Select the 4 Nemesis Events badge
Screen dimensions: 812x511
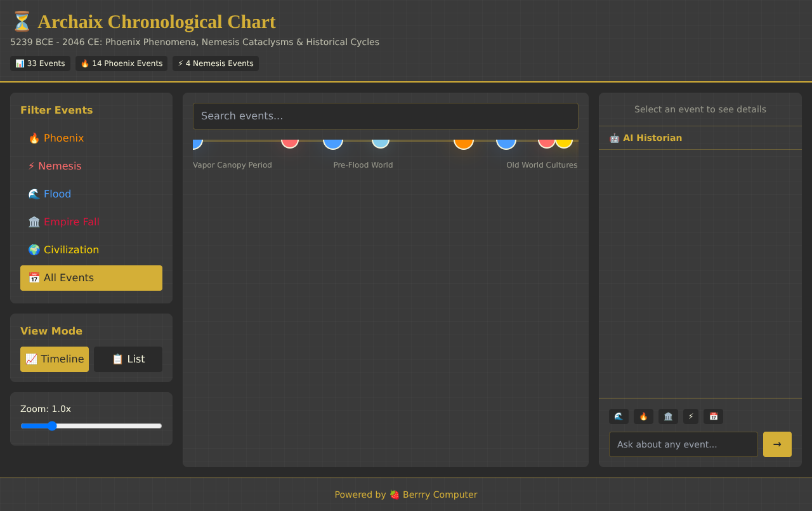point(216,63)
